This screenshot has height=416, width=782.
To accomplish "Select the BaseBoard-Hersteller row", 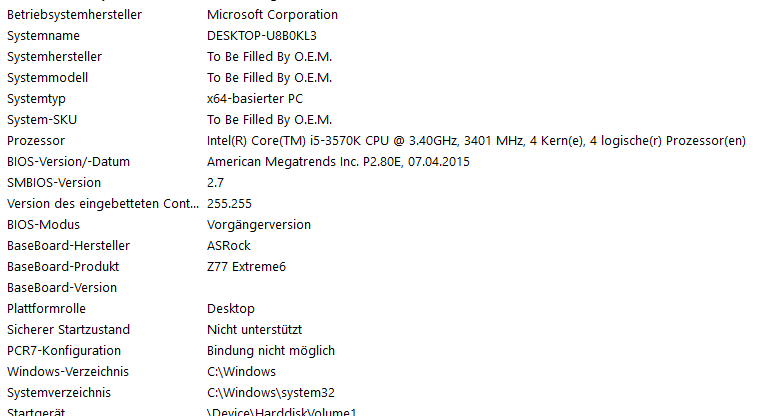I will point(68,246).
